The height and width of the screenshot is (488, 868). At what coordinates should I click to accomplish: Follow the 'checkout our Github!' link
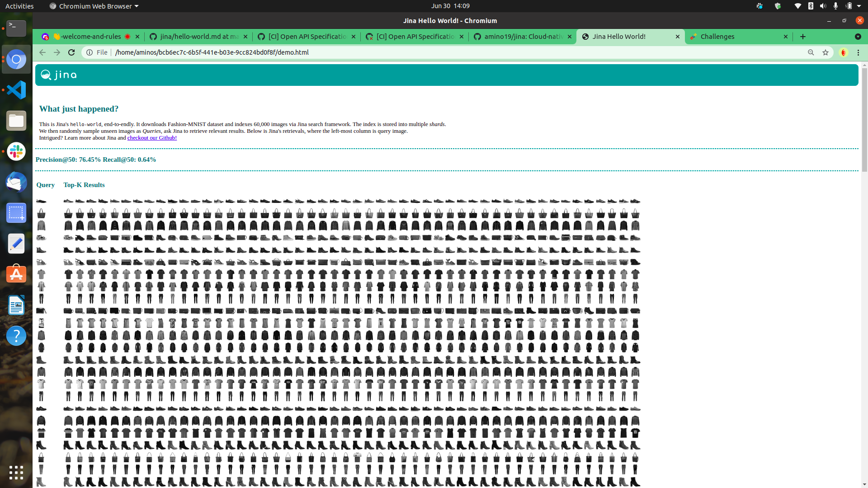coord(152,138)
